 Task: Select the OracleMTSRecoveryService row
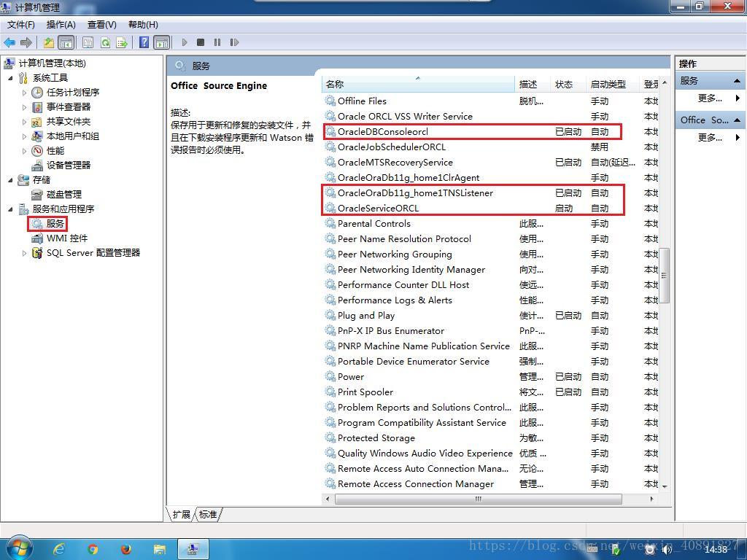pos(491,163)
